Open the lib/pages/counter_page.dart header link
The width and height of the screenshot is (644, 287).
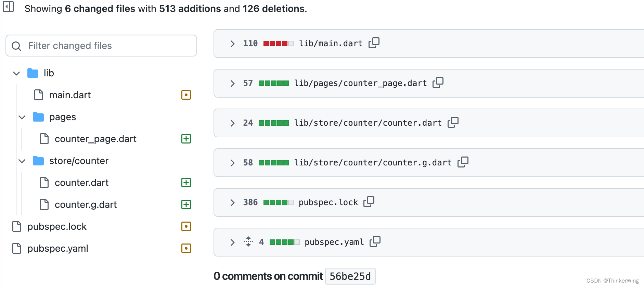tap(361, 83)
